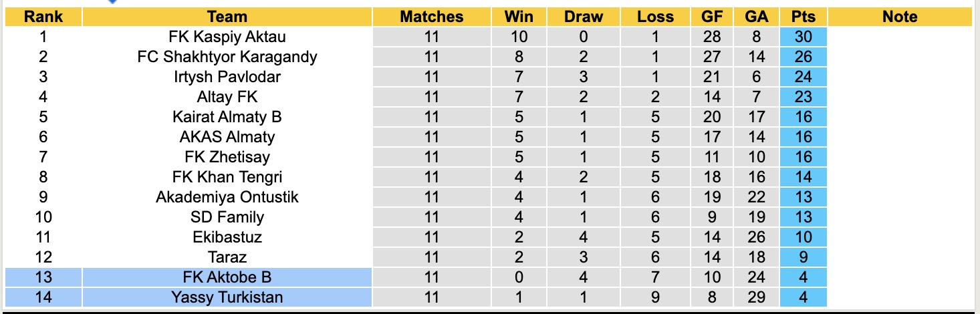
Task: Open FC Shakhtyor Karagandy team link
Action: (227, 57)
